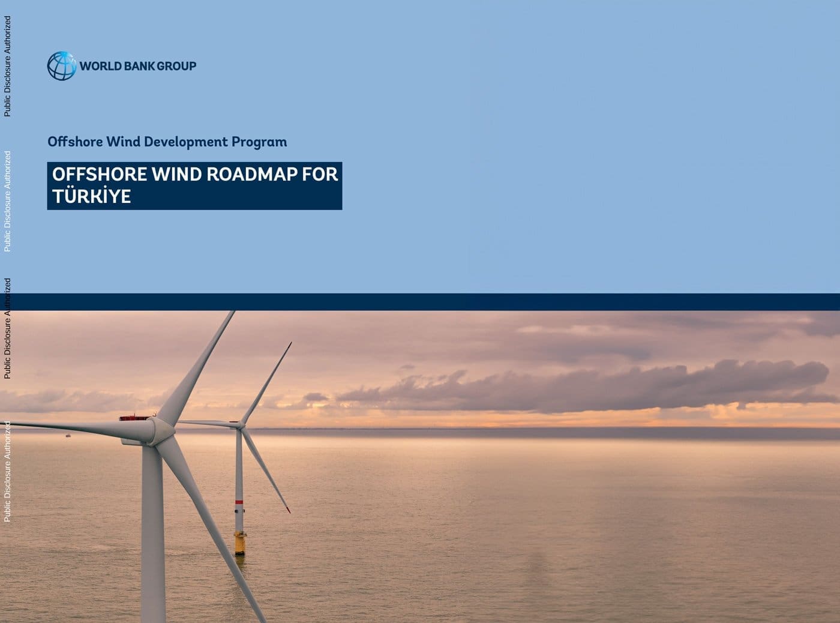Click the large foreground wind turbine hub
The height and width of the screenshot is (623, 840).
160,431
